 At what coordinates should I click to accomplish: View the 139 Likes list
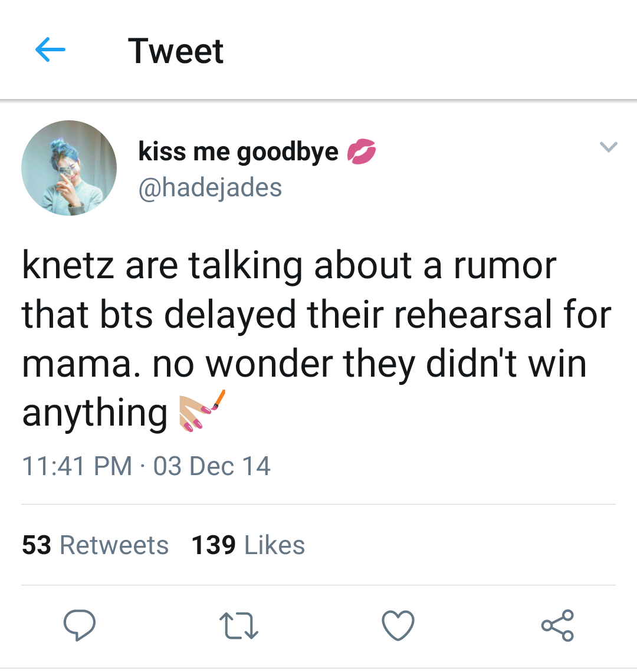[248, 545]
